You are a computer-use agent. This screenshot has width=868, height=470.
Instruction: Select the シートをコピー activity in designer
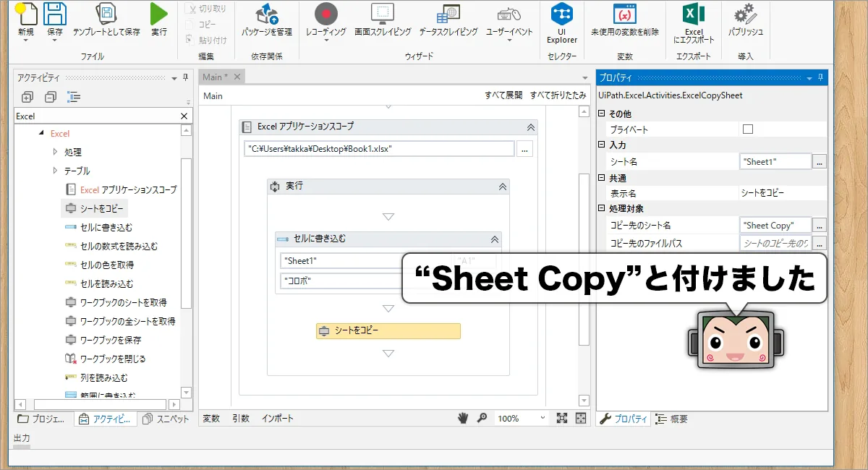pyautogui.click(x=388, y=331)
